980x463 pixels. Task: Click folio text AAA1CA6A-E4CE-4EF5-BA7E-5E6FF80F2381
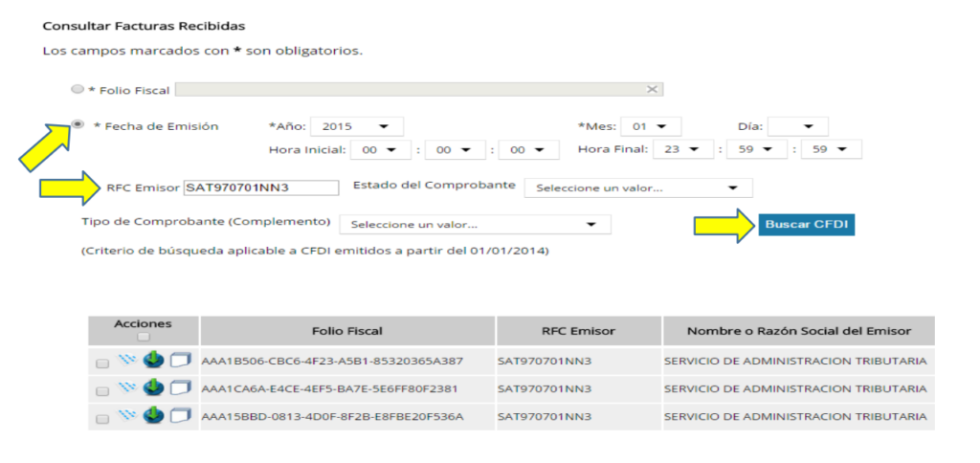tap(330, 388)
